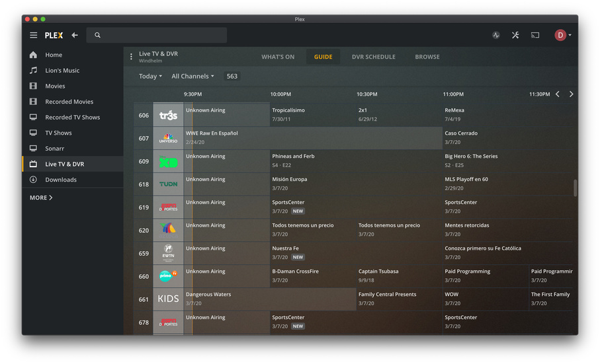The height and width of the screenshot is (364, 600).
Task: Open Captain Tsubasa listing
Action: (399, 275)
